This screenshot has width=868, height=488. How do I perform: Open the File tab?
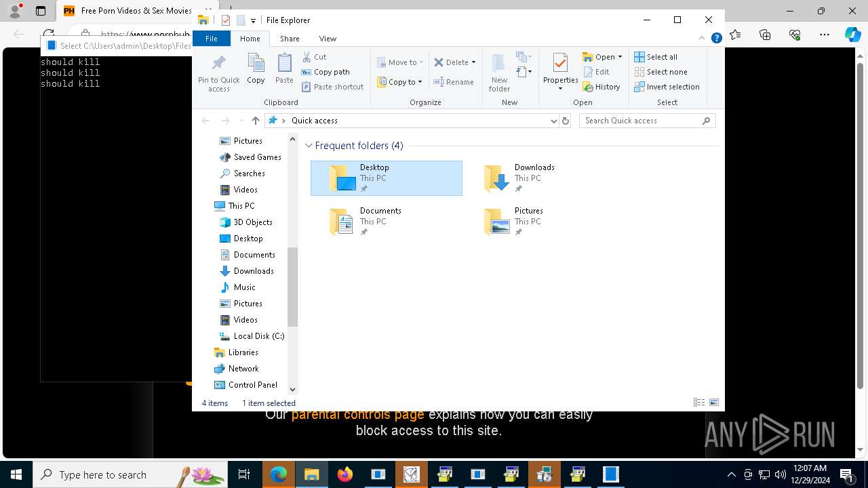[x=212, y=39]
